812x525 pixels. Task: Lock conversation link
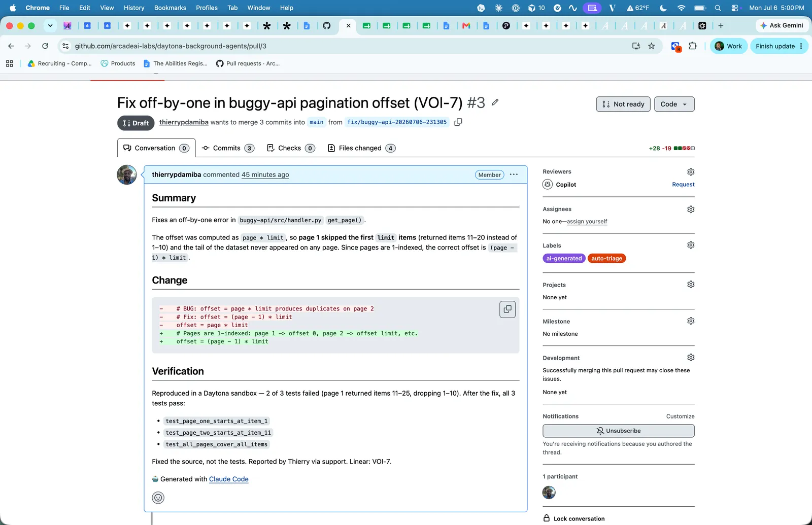pos(574,518)
